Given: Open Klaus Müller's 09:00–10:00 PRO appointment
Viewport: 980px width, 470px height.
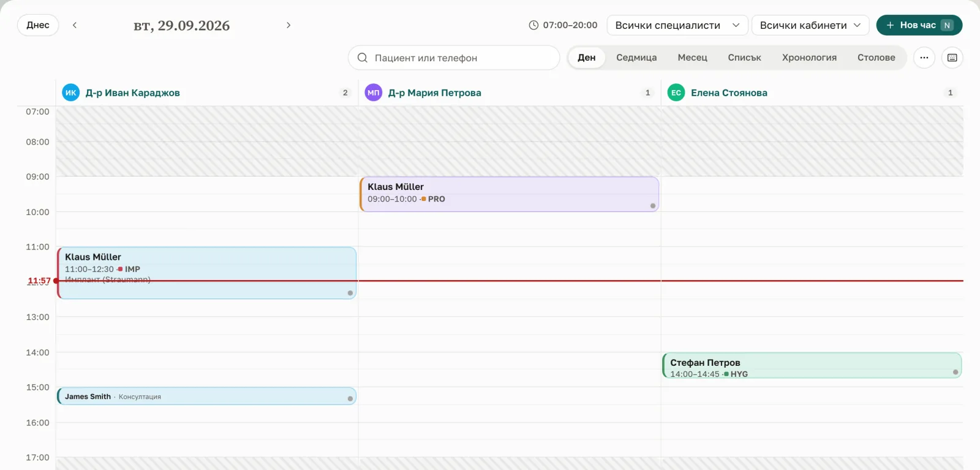Looking at the screenshot, I should click(x=509, y=194).
